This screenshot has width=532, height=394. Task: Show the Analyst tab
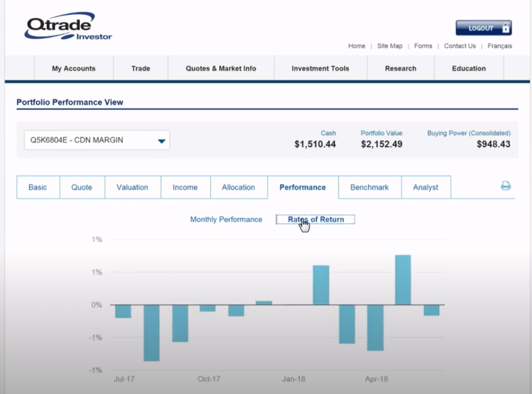425,187
